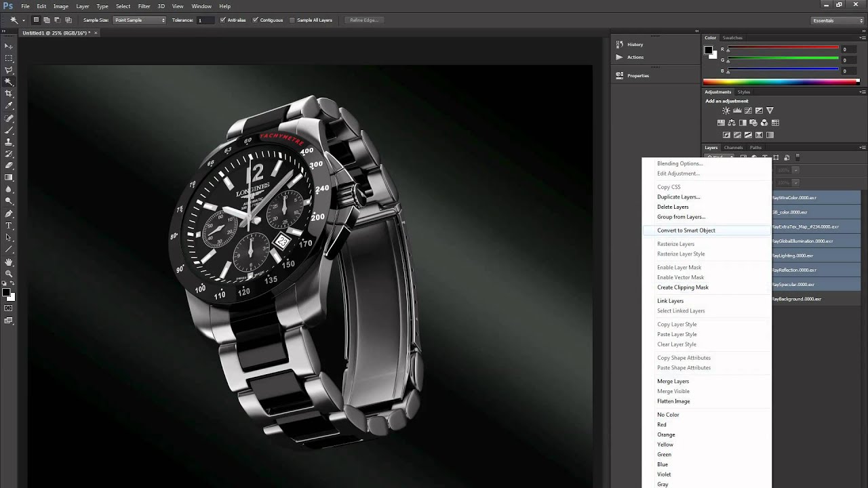Image resolution: width=868 pixels, height=488 pixels.
Task: Open the Adjustments panel options menu
Action: pos(862,91)
